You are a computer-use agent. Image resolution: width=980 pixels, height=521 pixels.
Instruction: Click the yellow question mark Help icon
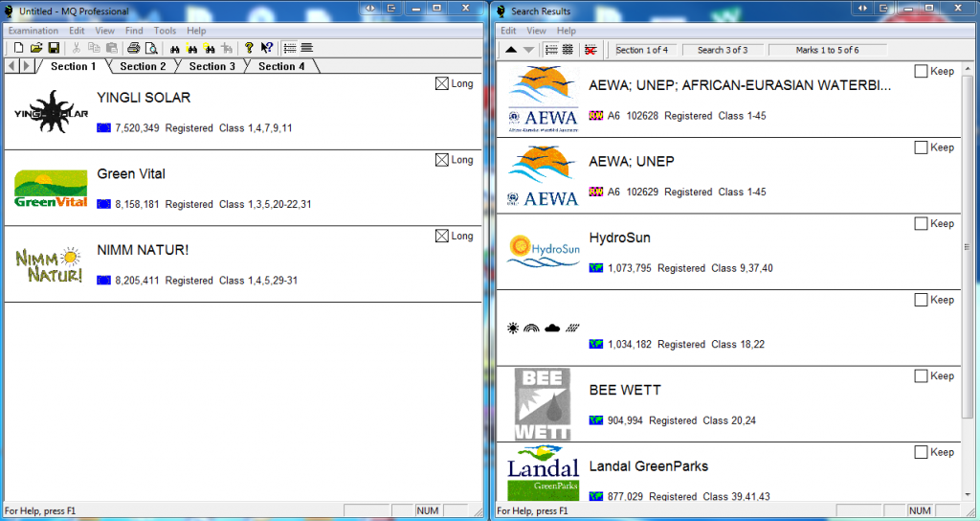(249, 48)
